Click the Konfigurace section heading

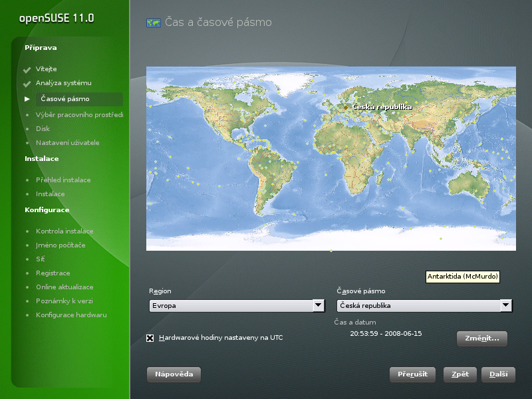[47, 209]
